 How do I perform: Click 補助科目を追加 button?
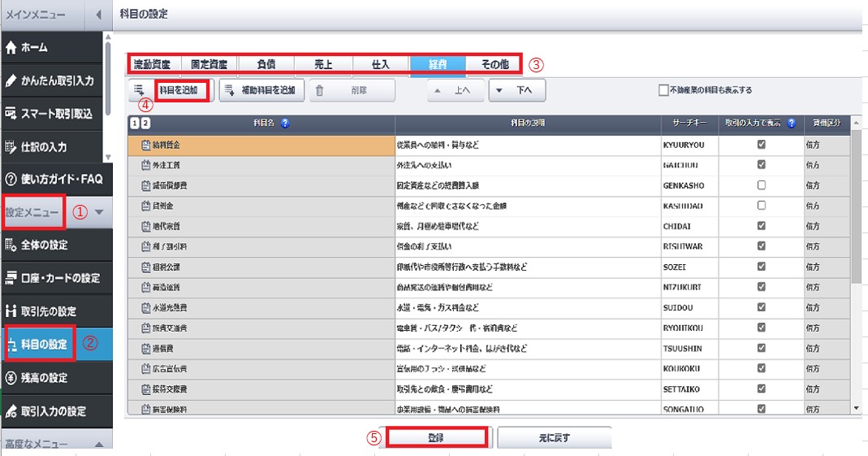[261, 90]
